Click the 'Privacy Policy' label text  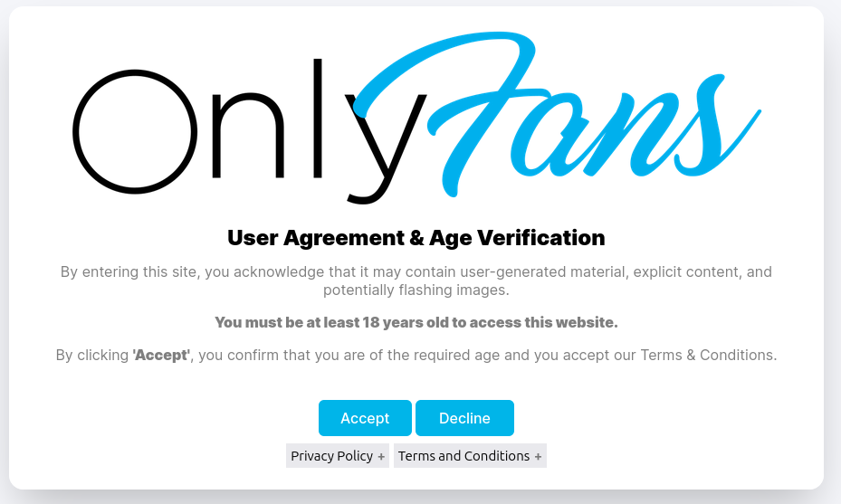[x=331, y=456]
